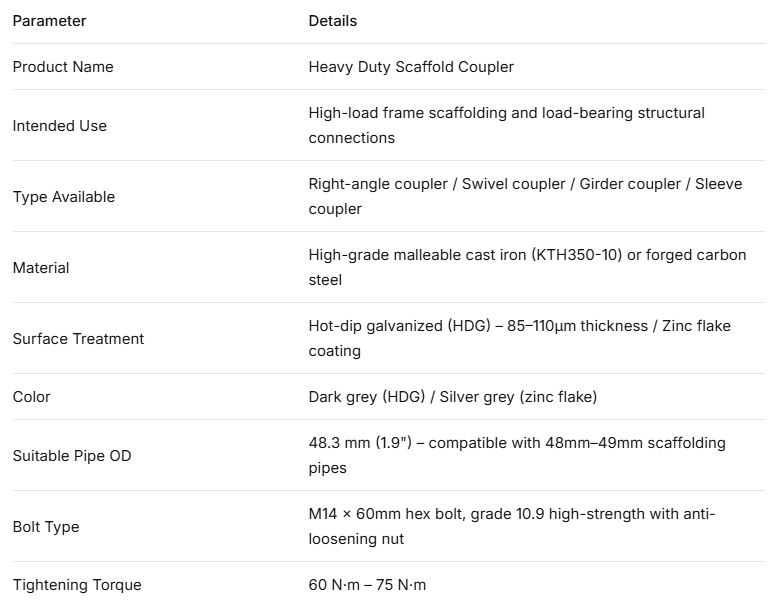784x602 pixels.
Task: Select the Product Name row label
Action: pos(63,67)
